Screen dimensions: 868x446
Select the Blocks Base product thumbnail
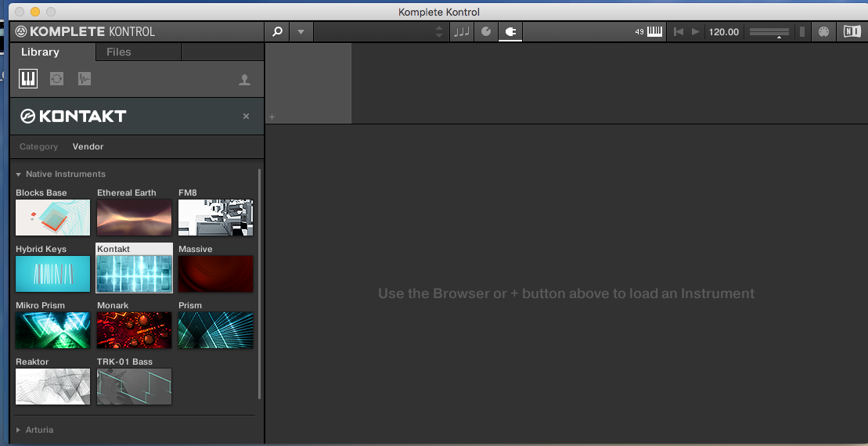click(52, 218)
